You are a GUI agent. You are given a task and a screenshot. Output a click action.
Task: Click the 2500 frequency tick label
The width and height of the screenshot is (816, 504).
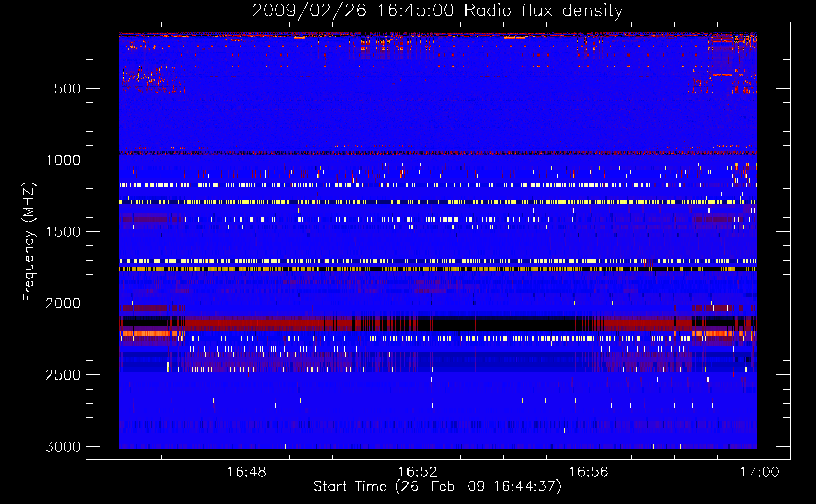click(63, 375)
